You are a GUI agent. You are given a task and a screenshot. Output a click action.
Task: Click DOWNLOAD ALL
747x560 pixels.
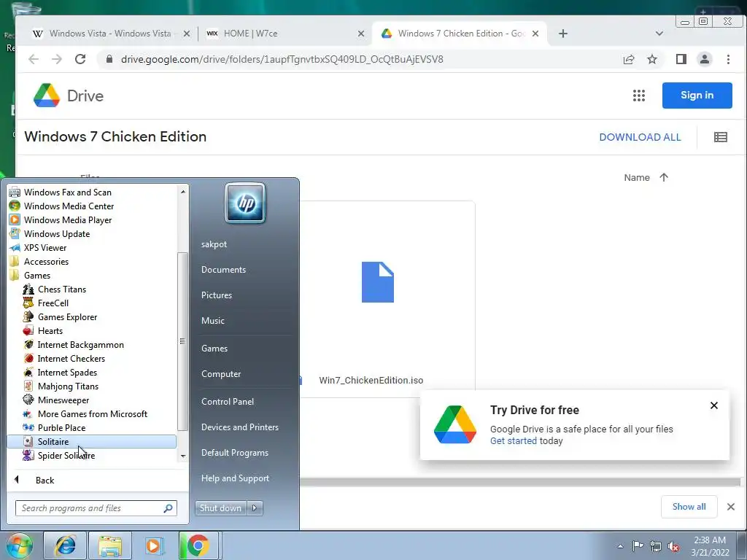640,137
